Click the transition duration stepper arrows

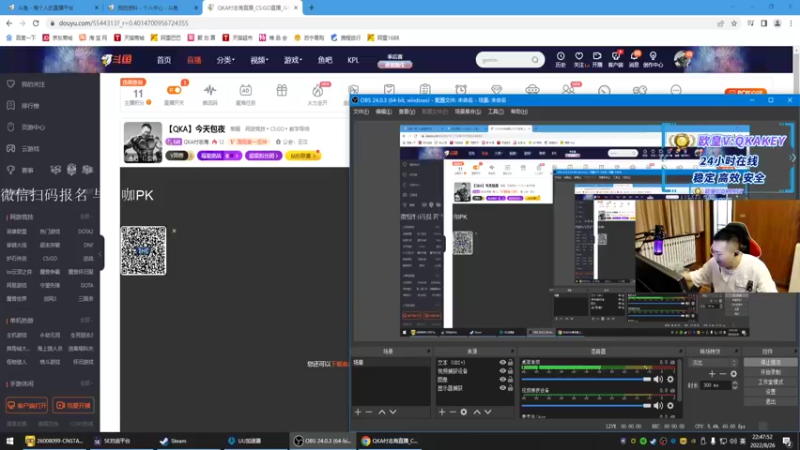click(x=735, y=385)
